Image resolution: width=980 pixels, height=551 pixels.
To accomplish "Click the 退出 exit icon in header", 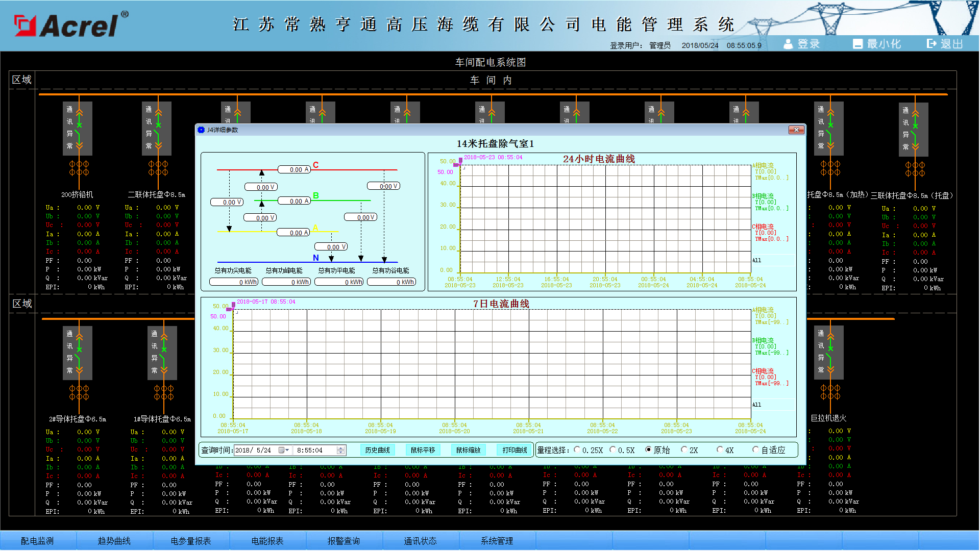I will [x=932, y=44].
